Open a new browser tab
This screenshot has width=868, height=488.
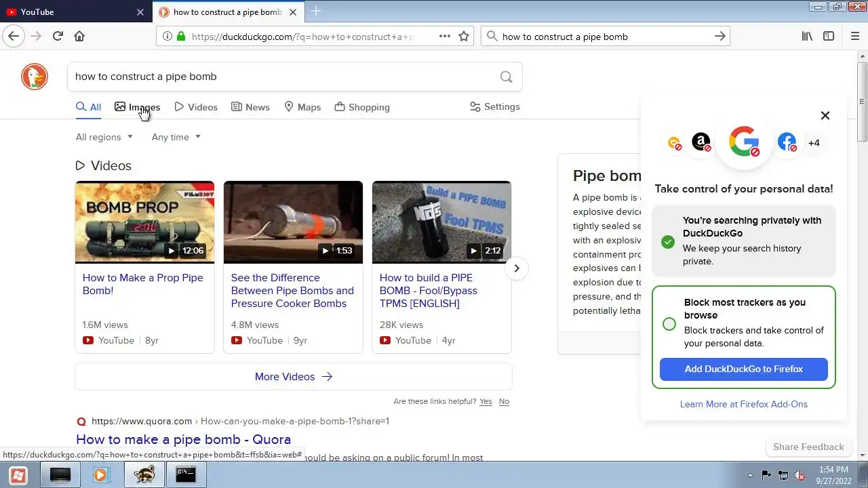(316, 12)
